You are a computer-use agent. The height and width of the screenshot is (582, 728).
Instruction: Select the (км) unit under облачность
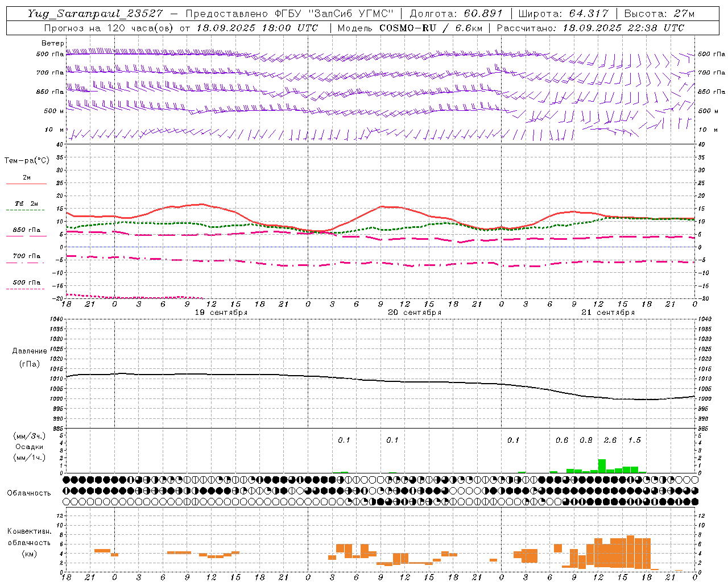pyautogui.click(x=30, y=554)
